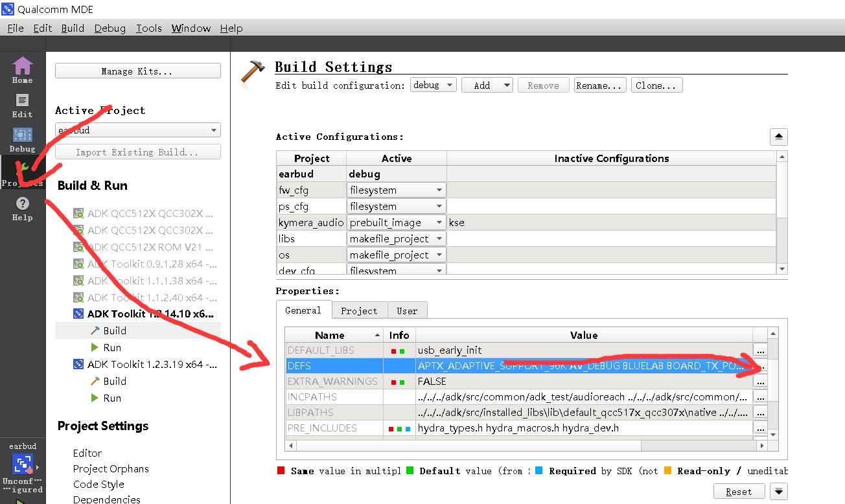Select the Projects mode wrench icon
845x504 pixels.
(22, 174)
